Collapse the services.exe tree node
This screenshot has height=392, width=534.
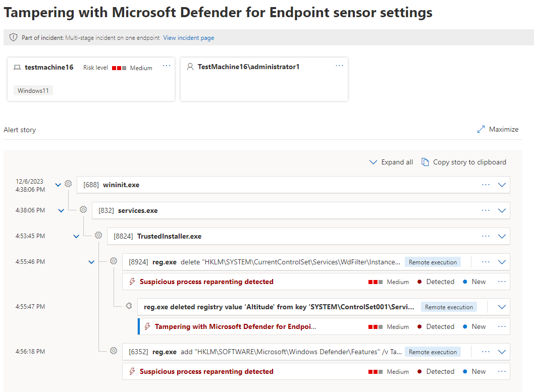(61, 211)
